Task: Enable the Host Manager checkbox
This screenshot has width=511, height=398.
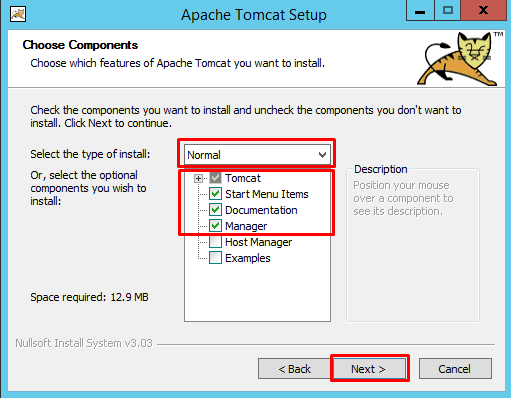Action: click(x=215, y=242)
